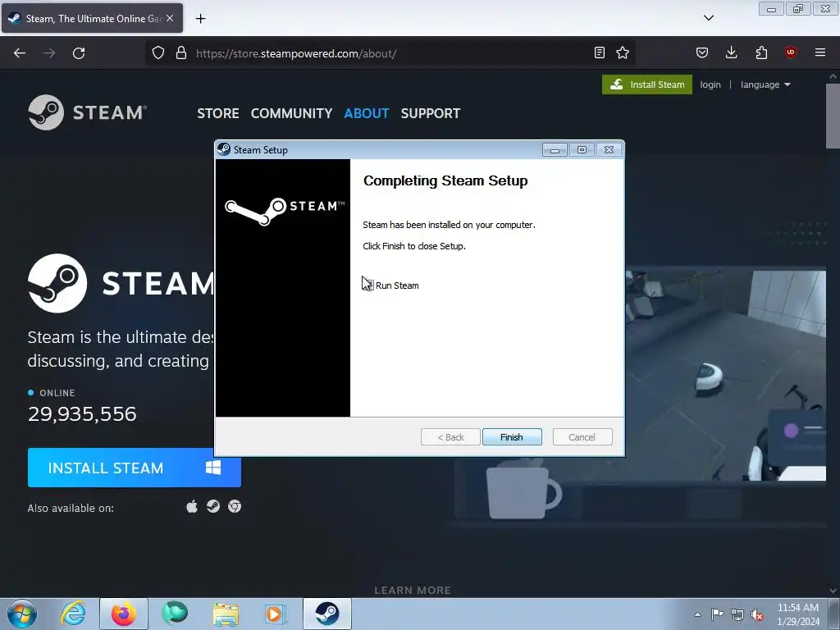This screenshot has width=840, height=630.
Task: Click the Chrome OS availability icon
Action: click(x=235, y=506)
